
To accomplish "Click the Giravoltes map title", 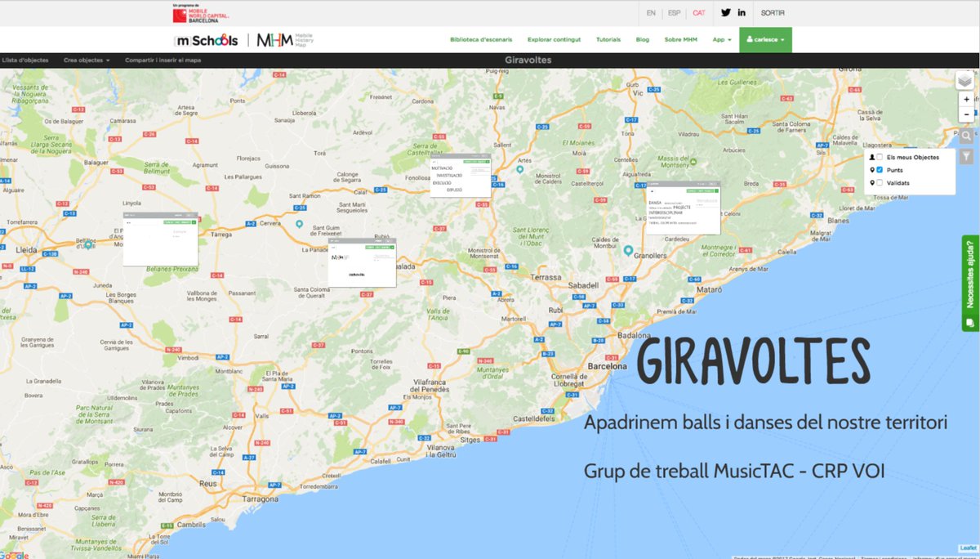I will pyautogui.click(x=528, y=60).
